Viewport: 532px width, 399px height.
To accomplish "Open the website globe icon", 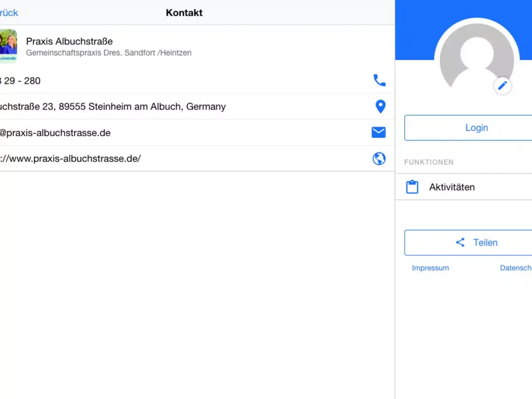I will 379,158.
